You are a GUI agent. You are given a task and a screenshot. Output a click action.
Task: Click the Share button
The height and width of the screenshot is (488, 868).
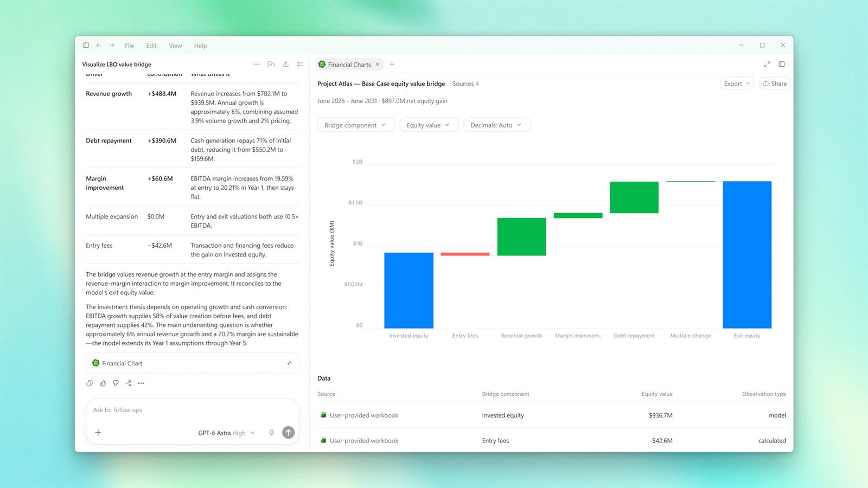[x=775, y=84]
